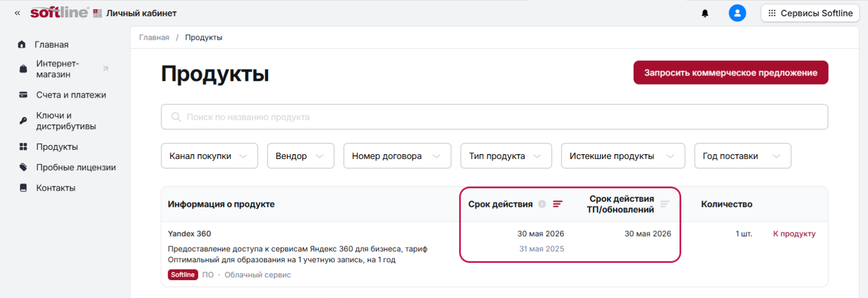Collapse the sidebar with double-chevron icon

coord(17,13)
